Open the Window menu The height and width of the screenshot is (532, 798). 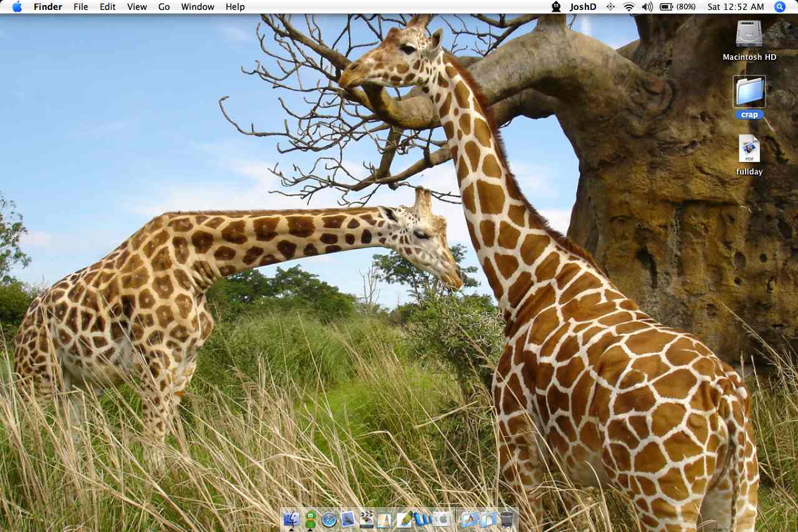point(198,7)
